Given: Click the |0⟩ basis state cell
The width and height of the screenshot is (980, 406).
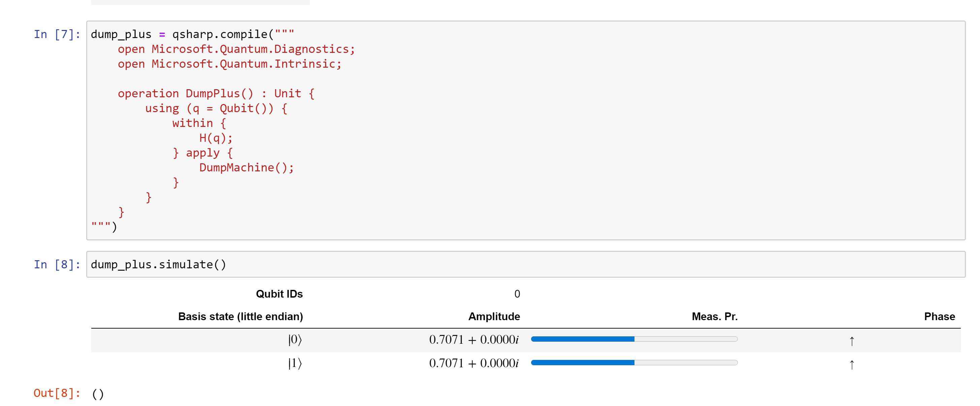Looking at the screenshot, I should pyautogui.click(x=295, y=339).
